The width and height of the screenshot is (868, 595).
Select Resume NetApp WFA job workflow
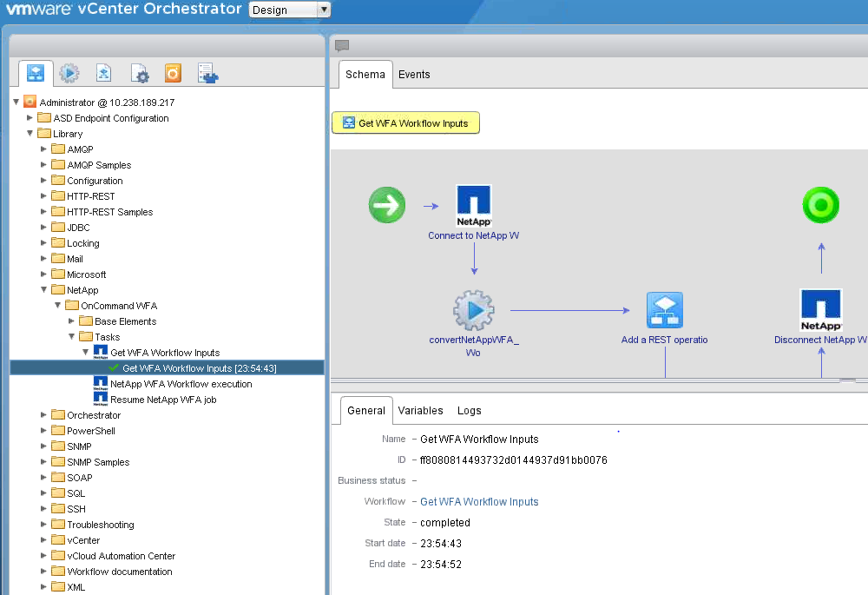point(163,400)
